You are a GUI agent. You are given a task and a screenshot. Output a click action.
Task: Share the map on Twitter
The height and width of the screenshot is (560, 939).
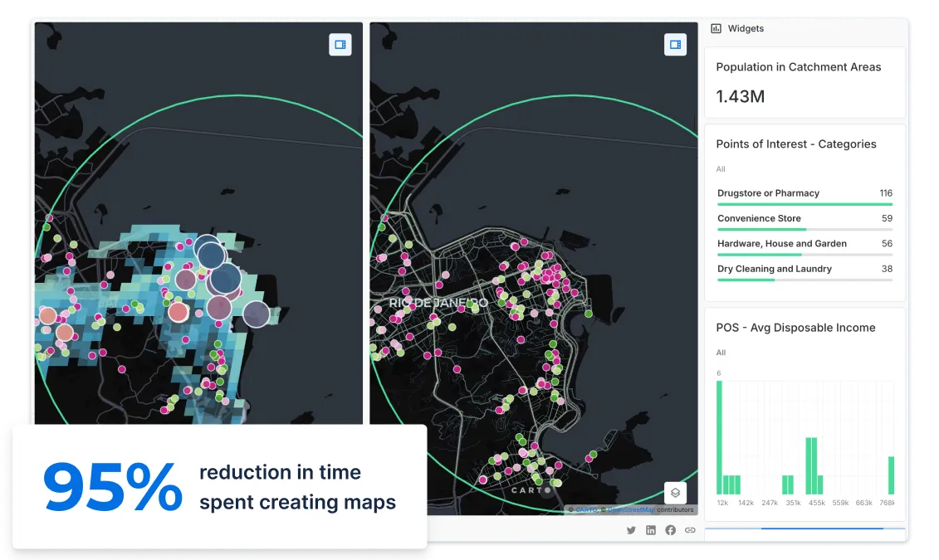[631, 530]
